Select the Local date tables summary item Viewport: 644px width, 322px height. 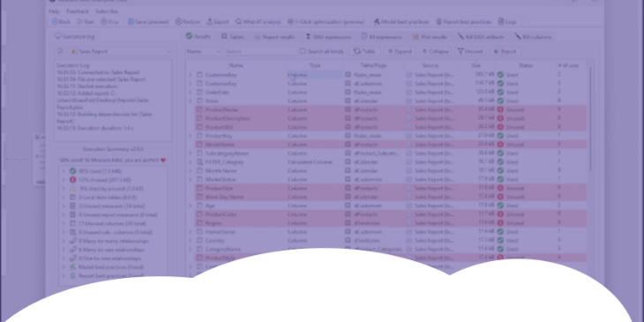(x=108, y=197)
